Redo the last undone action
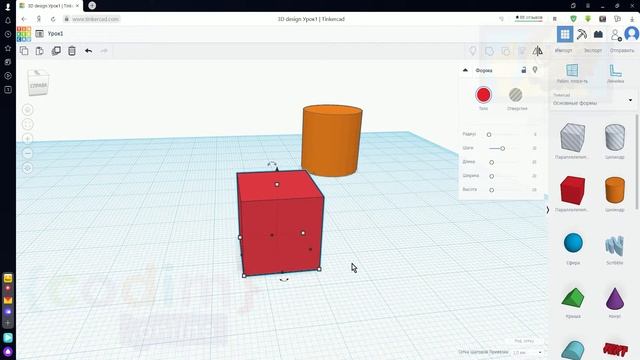This screenshot has height=360, width=640. pos(104,51)
